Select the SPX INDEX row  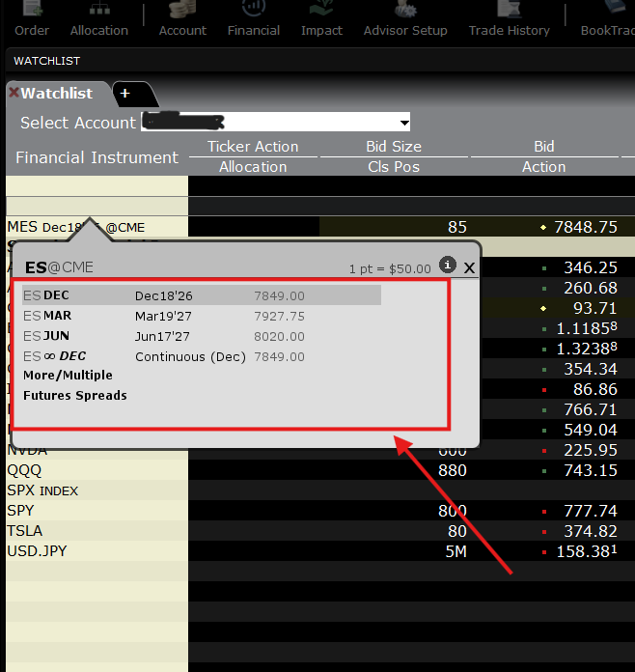(x=97, y=490)
